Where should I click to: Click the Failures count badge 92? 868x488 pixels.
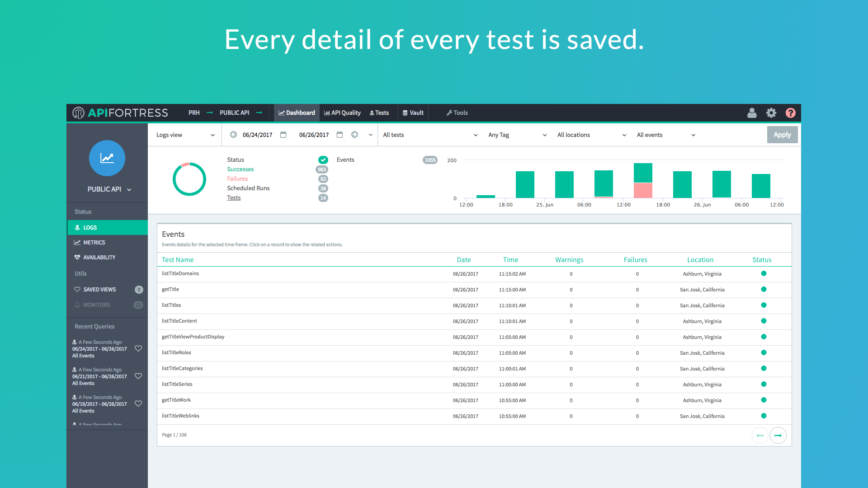(x=323, y=179)
